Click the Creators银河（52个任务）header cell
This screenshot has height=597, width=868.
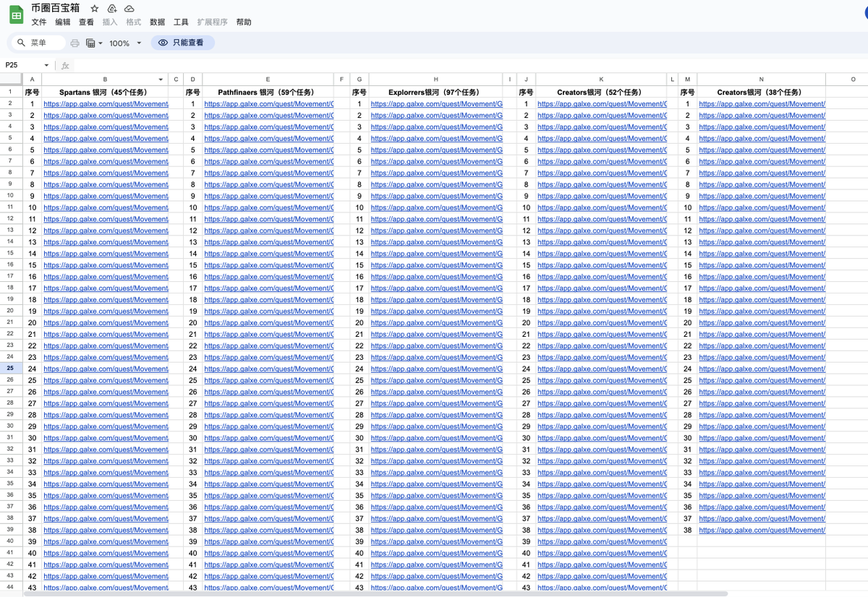pos(601,92)
